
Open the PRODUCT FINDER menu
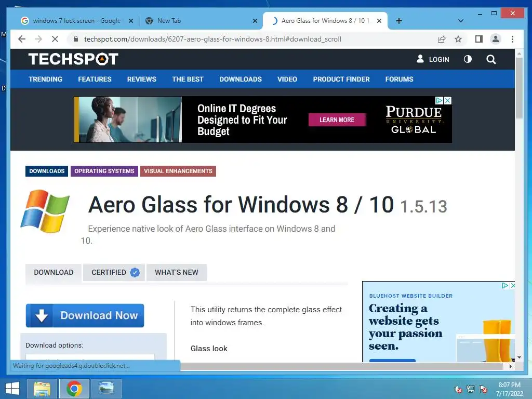point(341,79)
